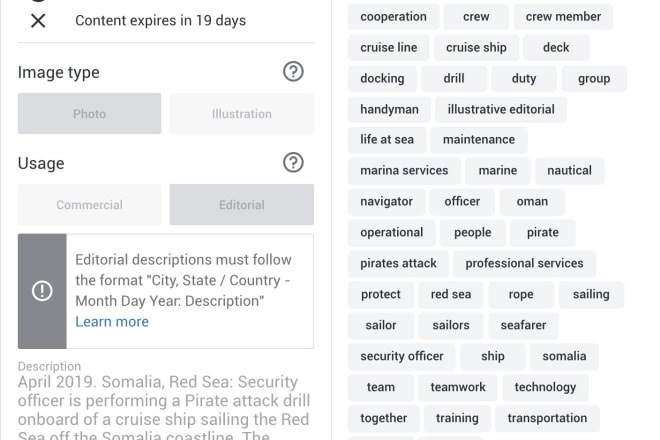This screenshot has height=440, width=660.
Task: Click the 'pirates attack' keyword chip
Action: pyautogui.click(x=398, y=264)
